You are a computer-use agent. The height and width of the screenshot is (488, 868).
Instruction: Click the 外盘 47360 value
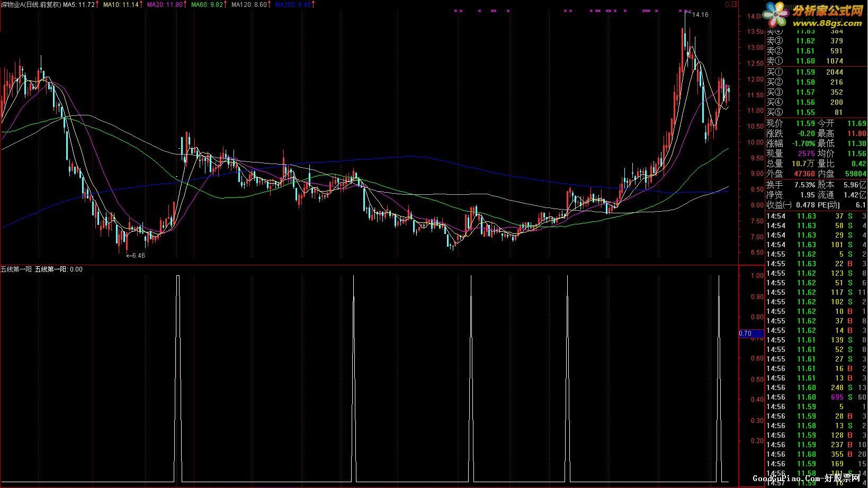(x=804, y=174)
